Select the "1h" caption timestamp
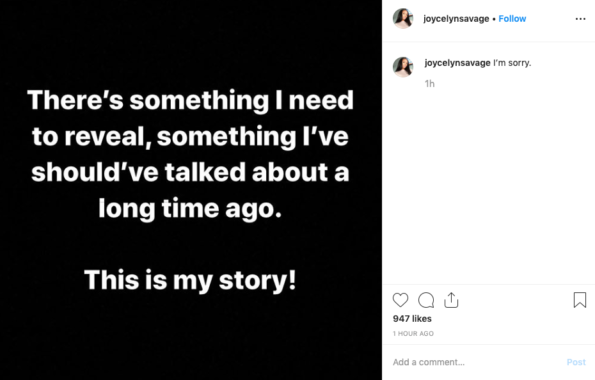 pos(430,84)
